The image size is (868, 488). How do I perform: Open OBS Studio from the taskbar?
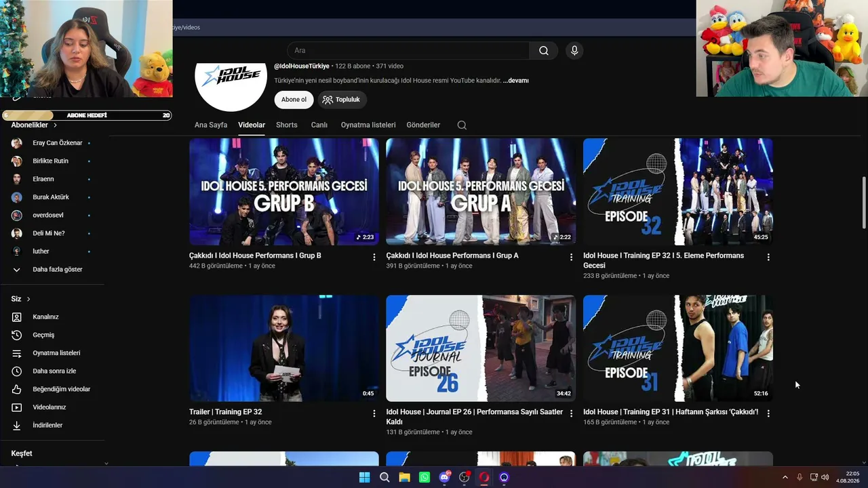(465, 477)
